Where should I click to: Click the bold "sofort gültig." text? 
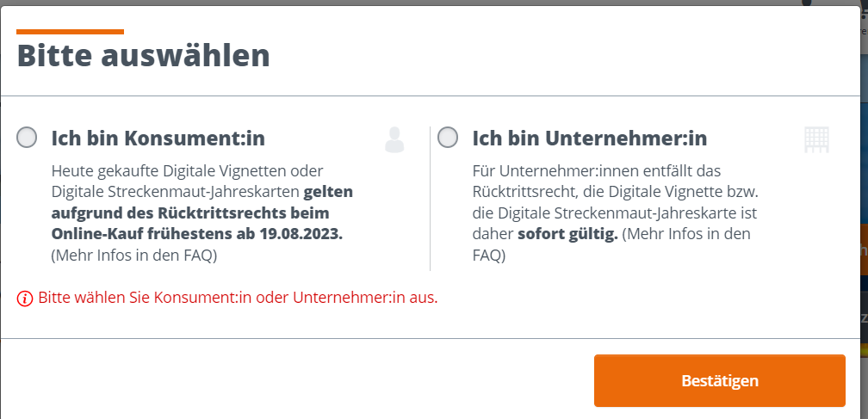click(567, 234)
